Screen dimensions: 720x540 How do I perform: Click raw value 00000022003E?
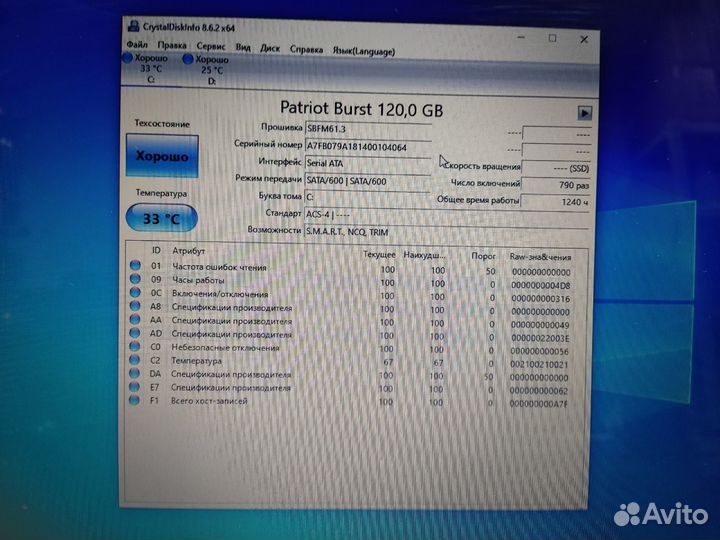pos(540,338)
